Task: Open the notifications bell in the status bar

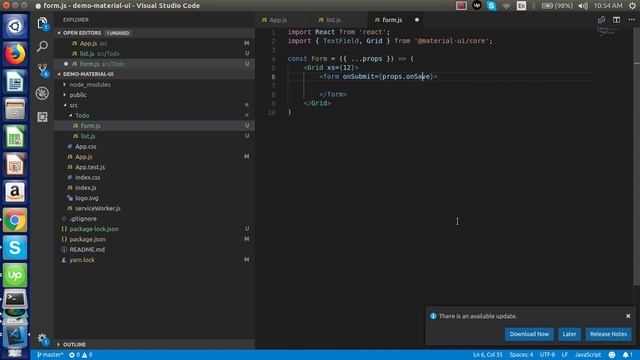Action: click(627, 355)
